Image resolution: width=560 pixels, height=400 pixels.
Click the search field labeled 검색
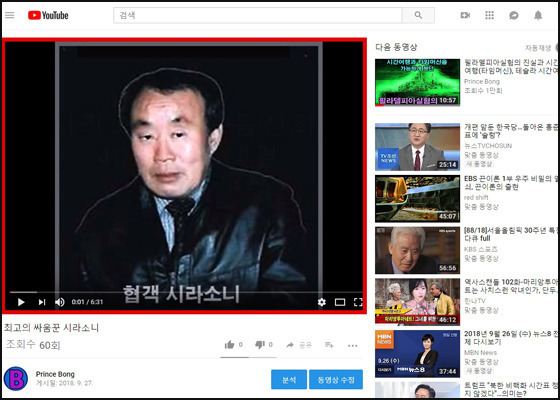[x=258, y=15]
